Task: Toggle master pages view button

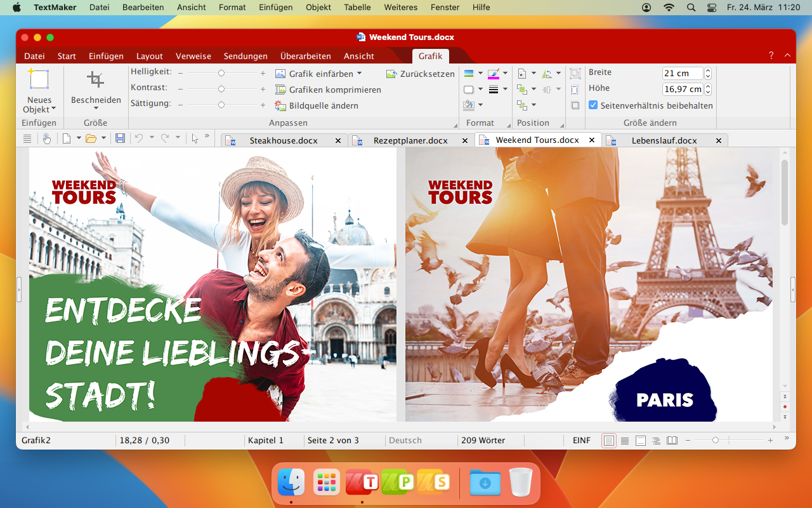Action: tap(641, 440)
